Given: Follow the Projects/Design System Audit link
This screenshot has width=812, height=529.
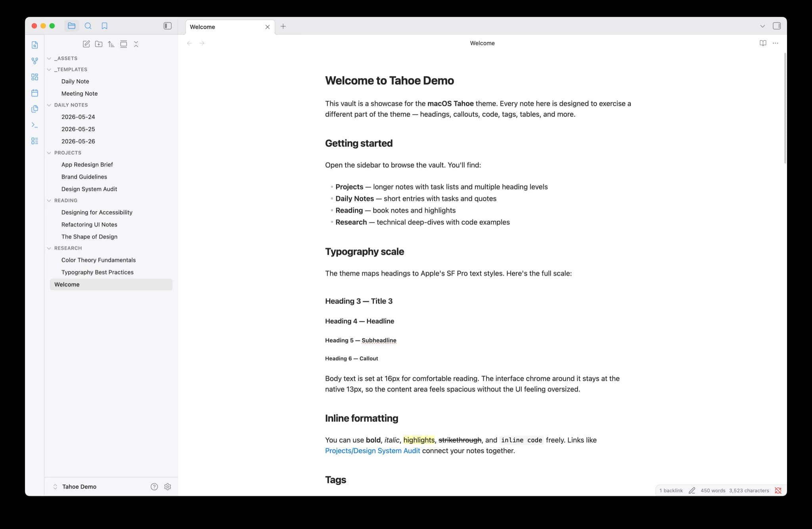Looking at the screenshot, I should (x=372, y=451).
